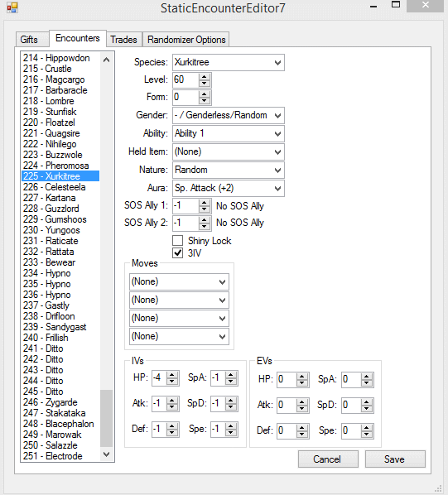Open the Nature dropdown
The width and height of the screenshot is (448, 495).
coord(229,170)
